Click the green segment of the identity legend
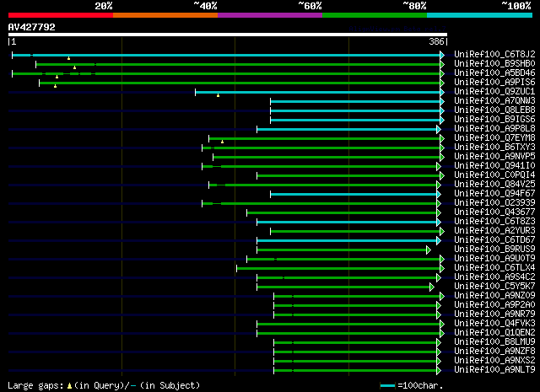The width and height of the screenshot is (540, 392). coord(375,15)
